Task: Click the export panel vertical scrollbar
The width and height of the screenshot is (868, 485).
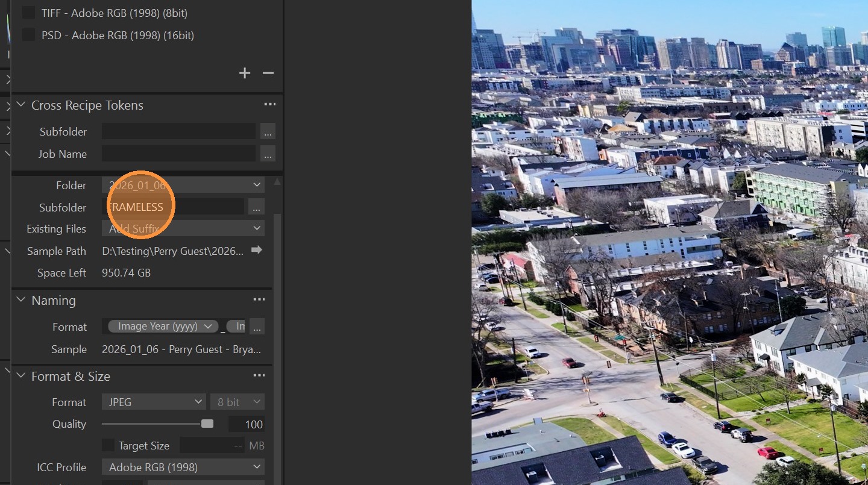Action: (277, 349)
